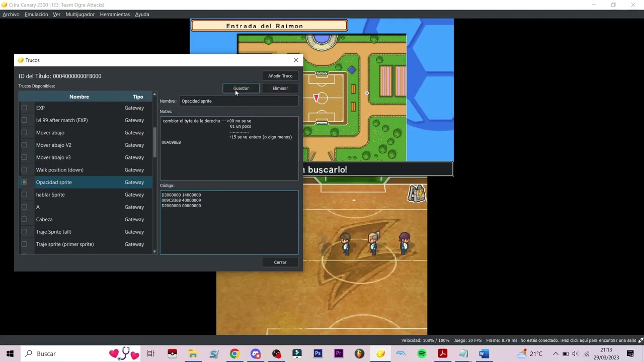Open Task View from the taskbar
644x362 pixels.
151,354
